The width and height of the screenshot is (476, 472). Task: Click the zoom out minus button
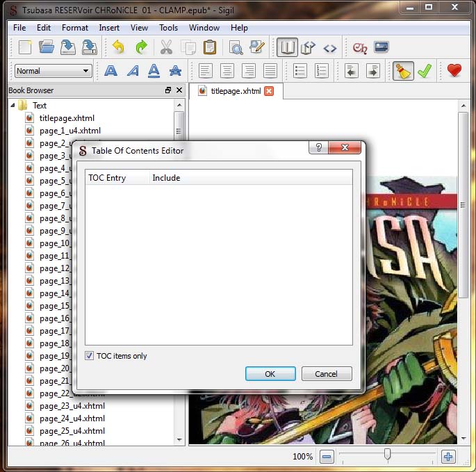coord(327,457)
